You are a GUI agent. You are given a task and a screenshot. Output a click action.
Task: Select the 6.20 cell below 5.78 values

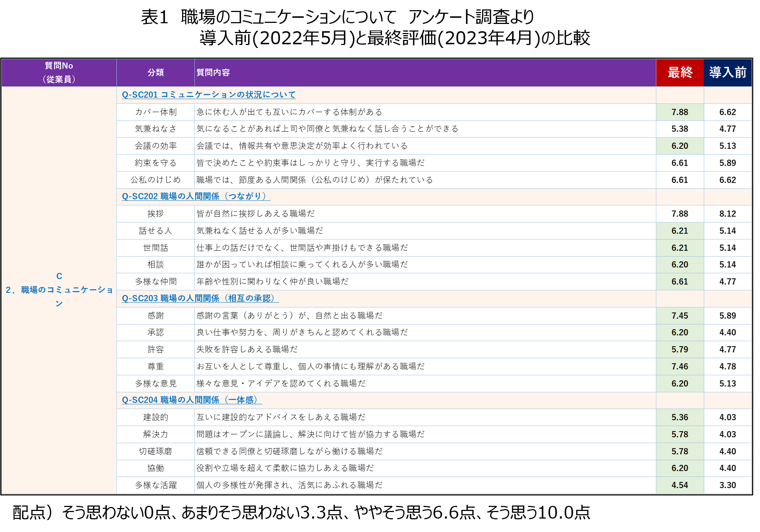(x=680, y=468)
